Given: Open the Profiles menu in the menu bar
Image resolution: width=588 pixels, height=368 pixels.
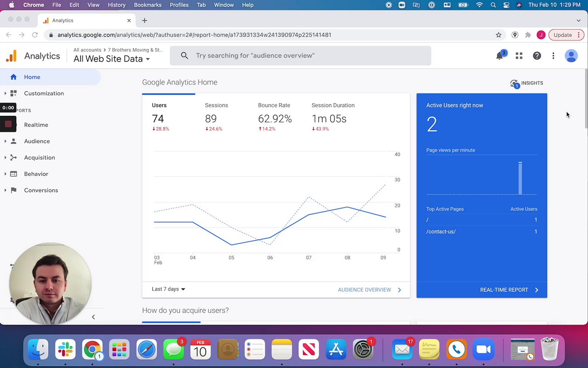Looking at the screenshot, I should pos(179,5).
